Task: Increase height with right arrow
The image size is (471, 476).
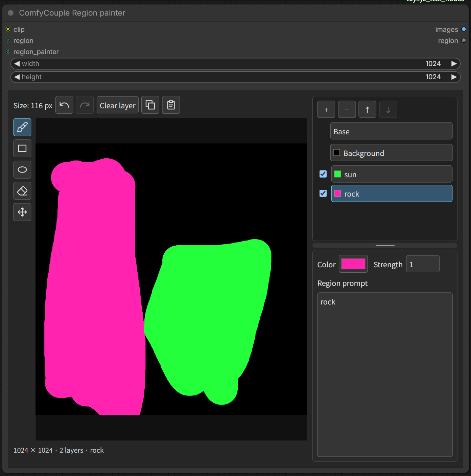Action: 454,77
